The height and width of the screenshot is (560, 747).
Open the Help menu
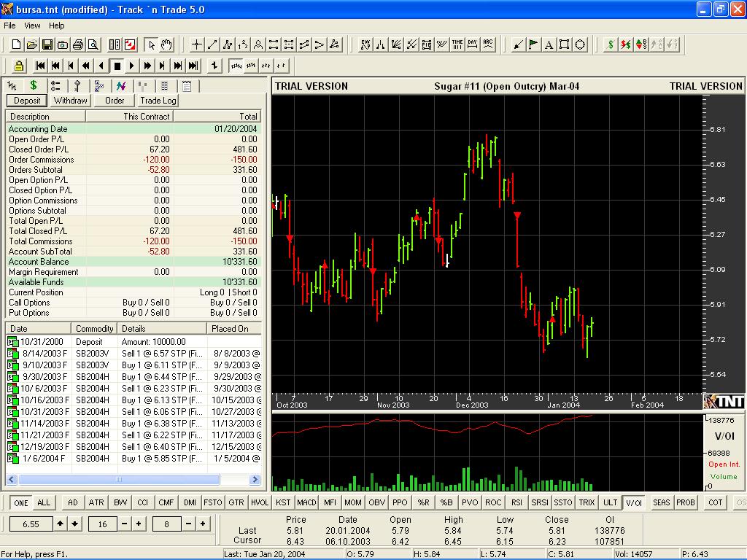(57, 26)
